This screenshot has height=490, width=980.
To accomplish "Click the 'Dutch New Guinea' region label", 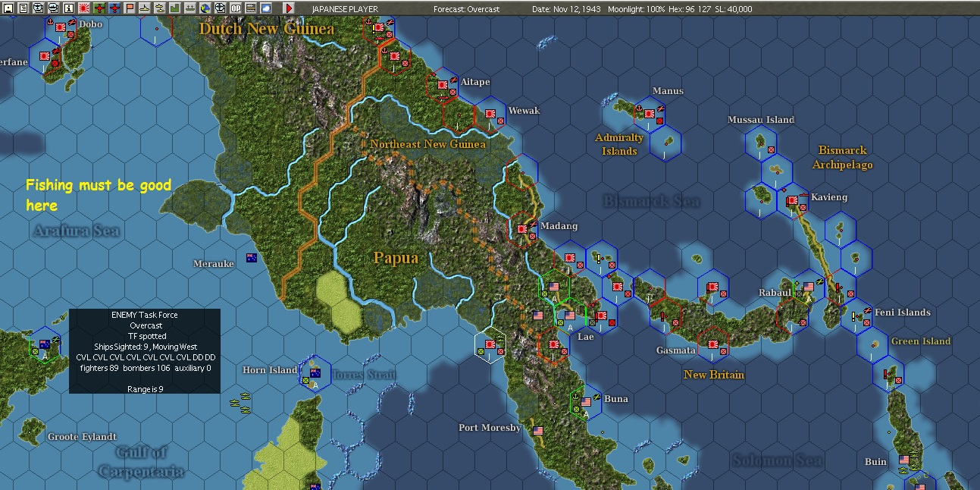I will 266,29.
